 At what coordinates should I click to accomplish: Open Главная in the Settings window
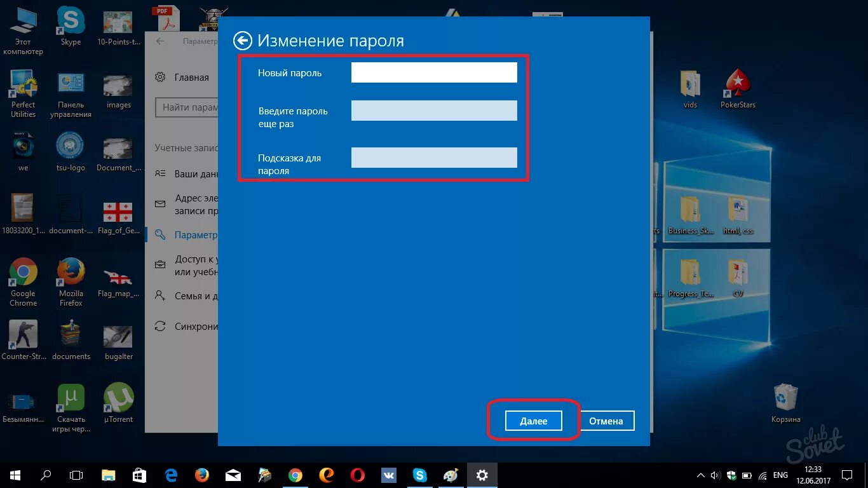(182, 77)
